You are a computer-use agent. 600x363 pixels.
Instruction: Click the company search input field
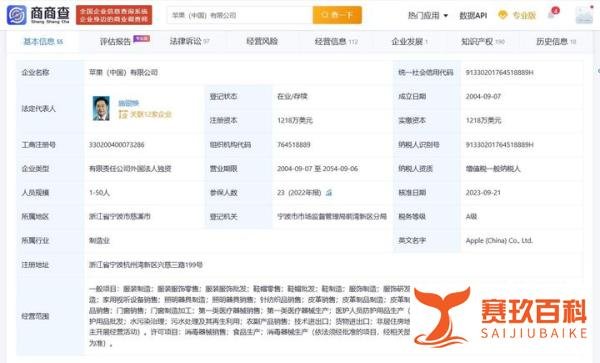[x=240, y=15]
